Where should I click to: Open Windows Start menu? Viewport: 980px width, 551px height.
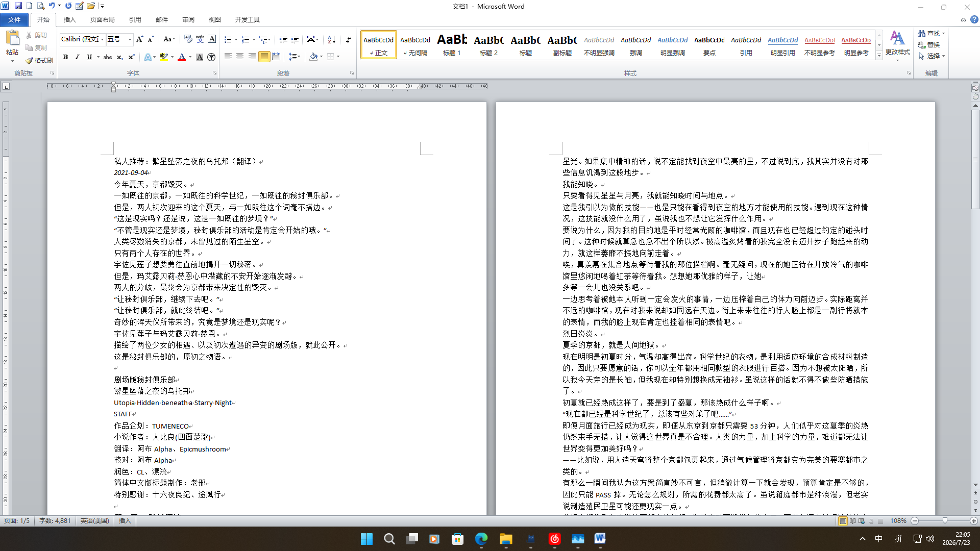pos(366,539)
